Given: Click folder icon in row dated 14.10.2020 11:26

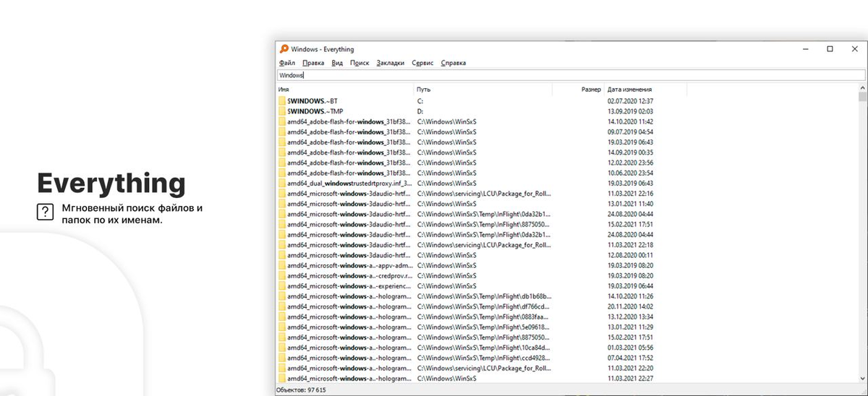Looking at the screenshot, I should [x=282, y=296].
